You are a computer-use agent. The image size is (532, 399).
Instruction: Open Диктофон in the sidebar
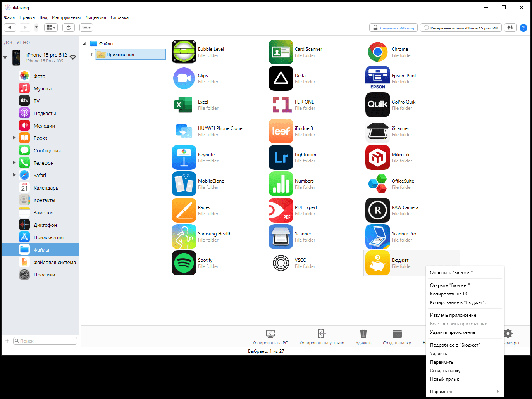tap(40, 225)
